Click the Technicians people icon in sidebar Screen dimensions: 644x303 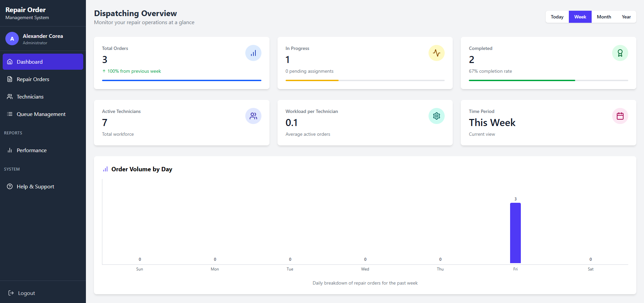(10, 97)
